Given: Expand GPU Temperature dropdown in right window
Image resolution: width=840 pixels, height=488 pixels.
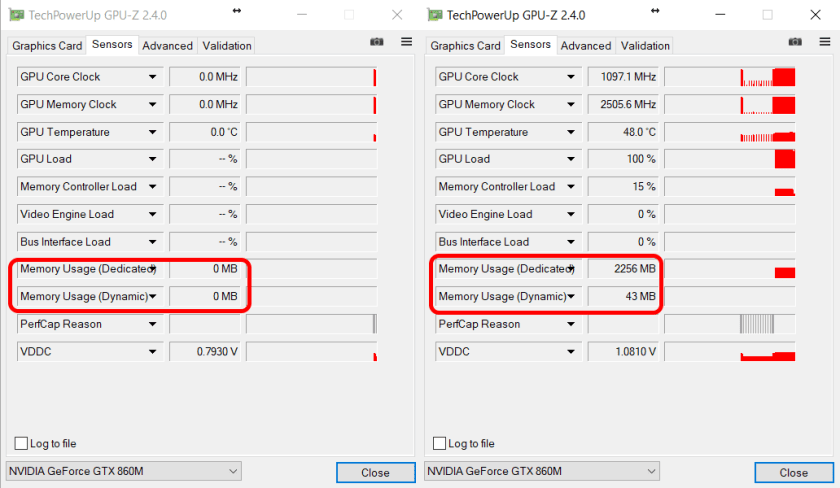Looking at the screenshot, I should point(571,132).
